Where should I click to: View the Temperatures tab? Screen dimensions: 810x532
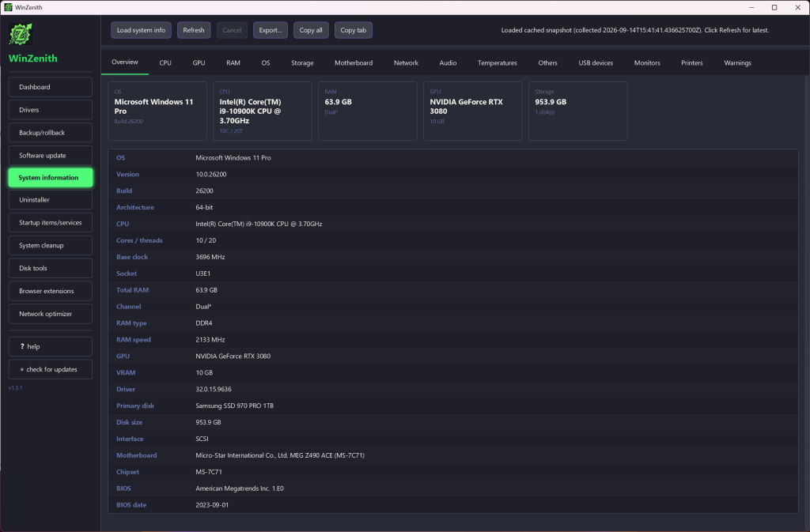[x=498, y=63]
